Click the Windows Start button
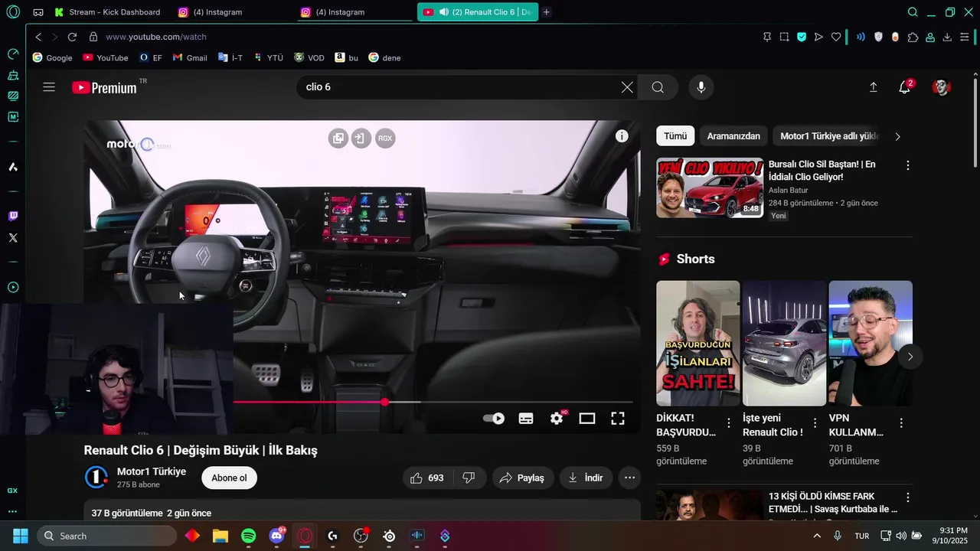This screenshot has height=551, width=980. (x=21, y=536)
